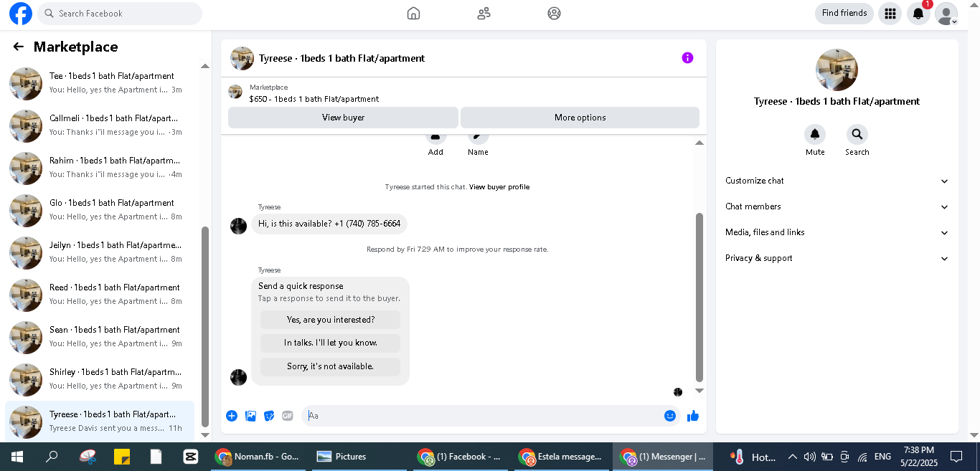Click the View buyer button

pyautogui.click(x=343, y=118)
